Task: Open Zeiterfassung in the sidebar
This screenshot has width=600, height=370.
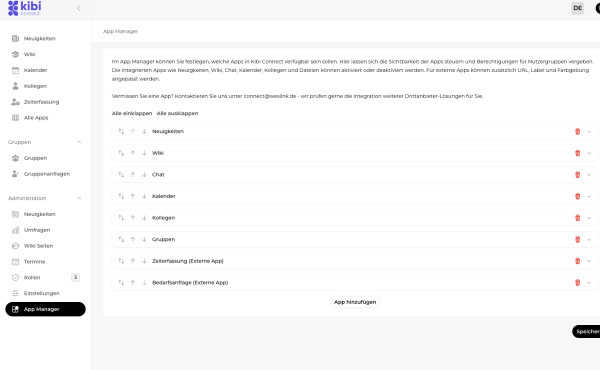Action: point(45,102)
